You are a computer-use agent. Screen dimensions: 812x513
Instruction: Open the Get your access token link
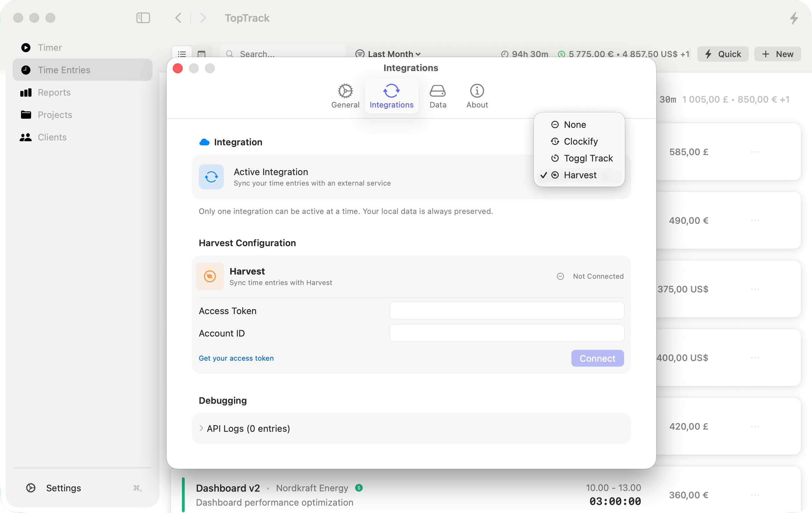(236, 358)
